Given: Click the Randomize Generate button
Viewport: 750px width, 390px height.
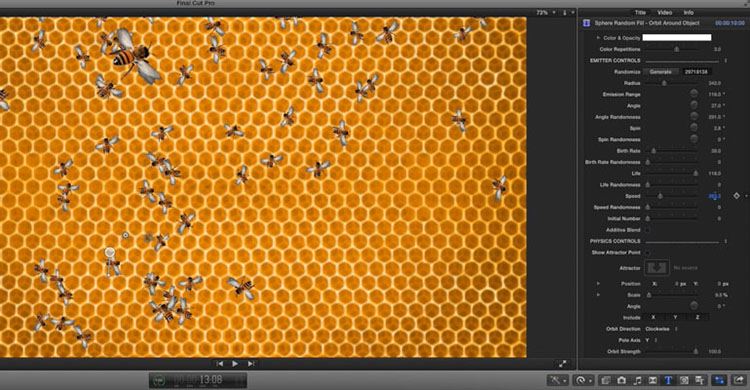Looking at the screenshot, I should 661,72.
